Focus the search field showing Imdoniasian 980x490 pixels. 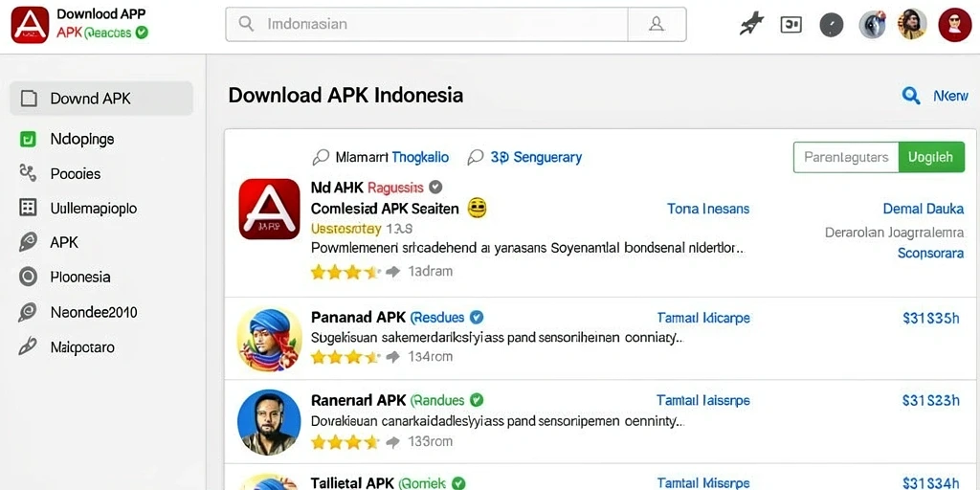426,24
